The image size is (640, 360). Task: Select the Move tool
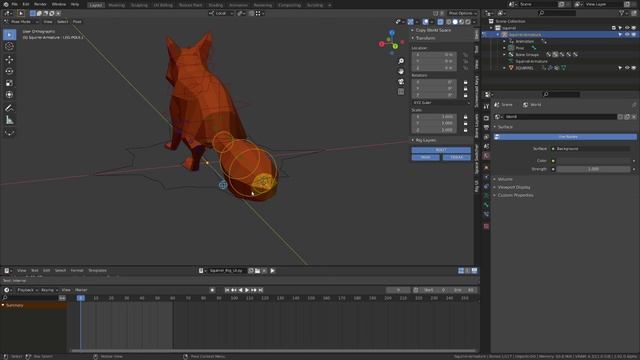click(9, 60)
